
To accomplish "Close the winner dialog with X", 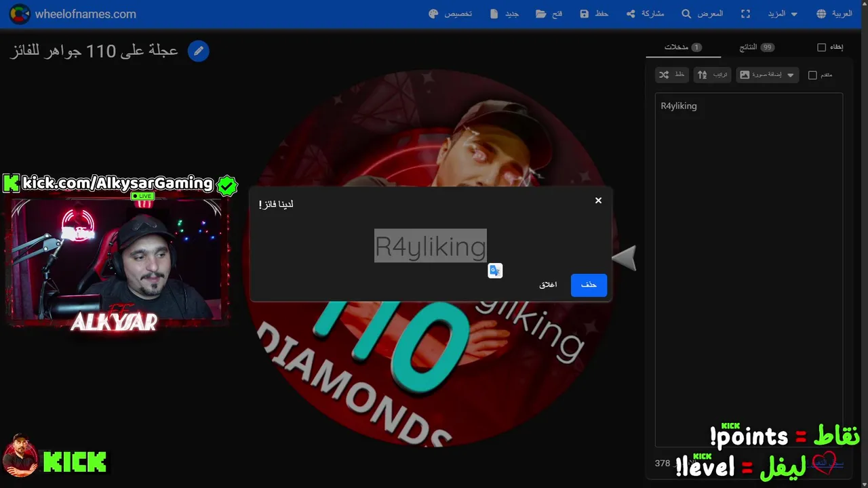I will point(598,201).
